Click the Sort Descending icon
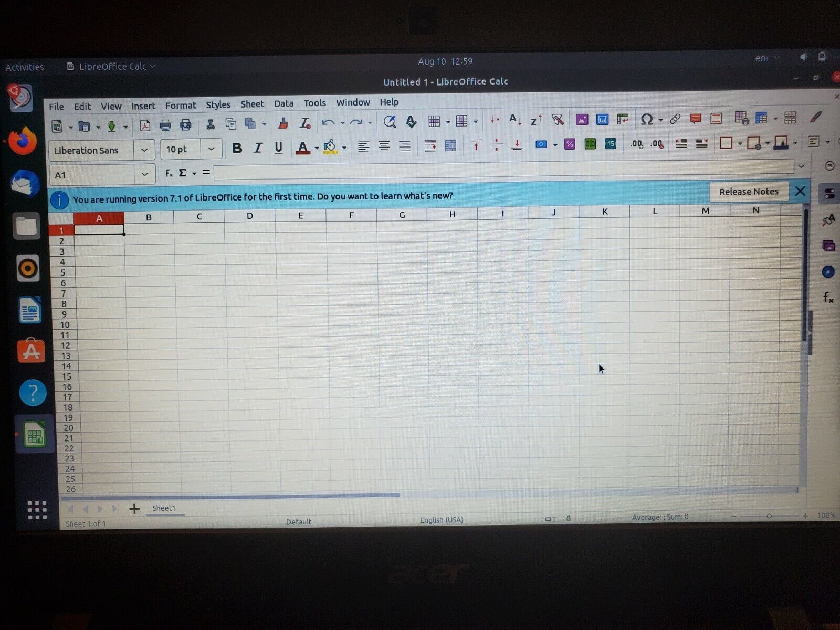840x630 pixels. coord(536,120)
